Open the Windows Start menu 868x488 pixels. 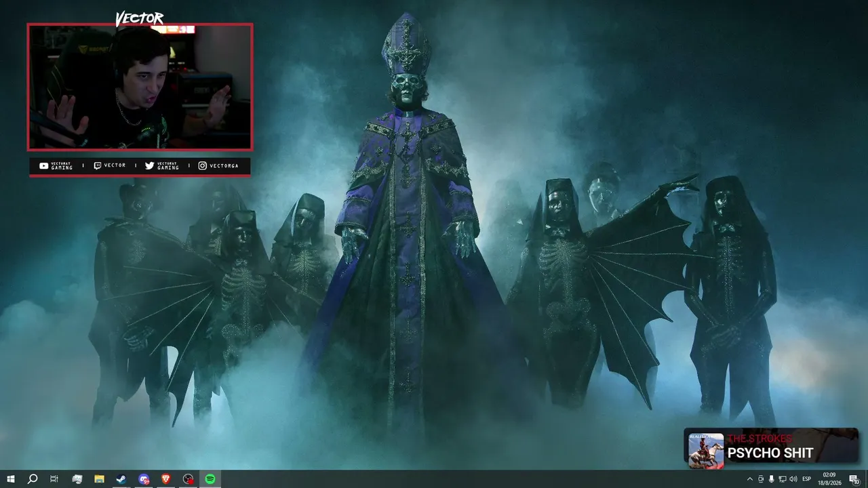(x=10, y=479)
